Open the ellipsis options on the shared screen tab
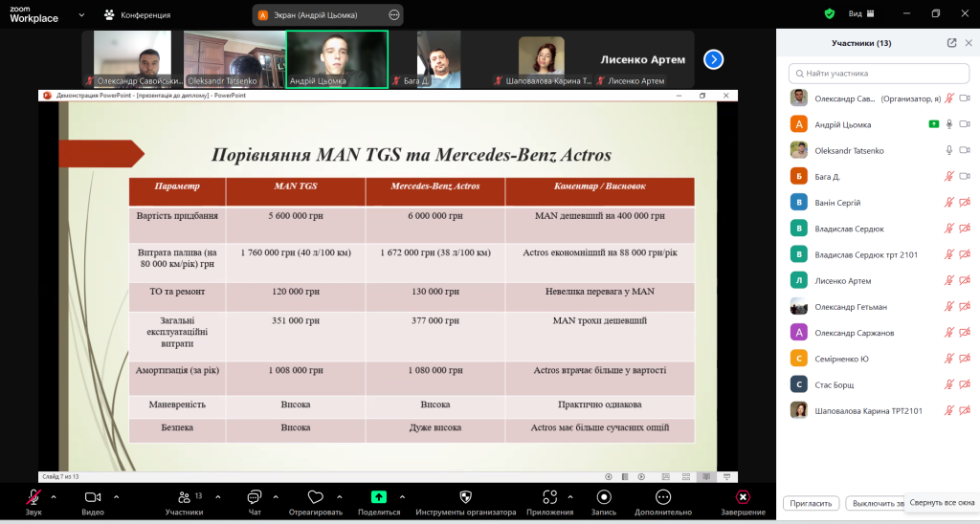This screenshot has height=524, width=980. (x=393, y=15)
